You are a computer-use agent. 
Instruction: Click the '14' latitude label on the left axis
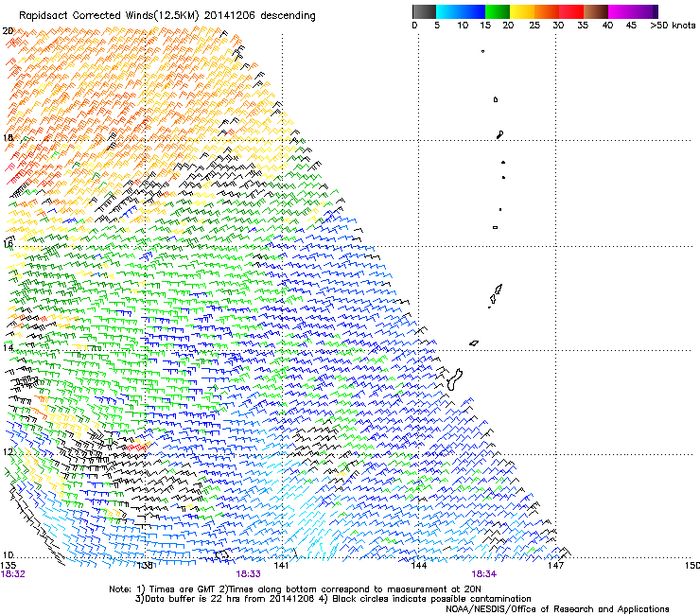pos(8,347)
